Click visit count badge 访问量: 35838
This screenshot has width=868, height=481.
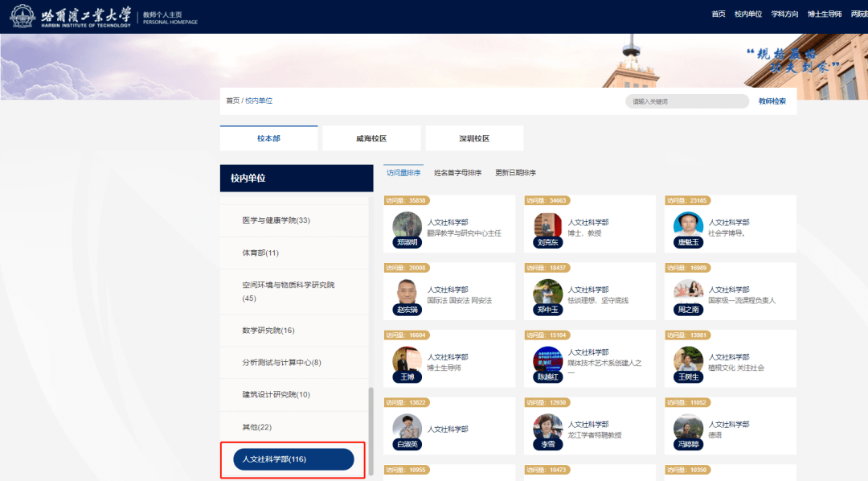click(x=407, y=200)
